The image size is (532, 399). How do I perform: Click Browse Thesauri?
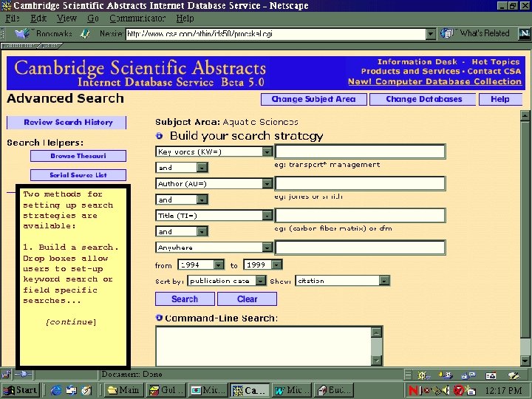(x=78, y=156)
